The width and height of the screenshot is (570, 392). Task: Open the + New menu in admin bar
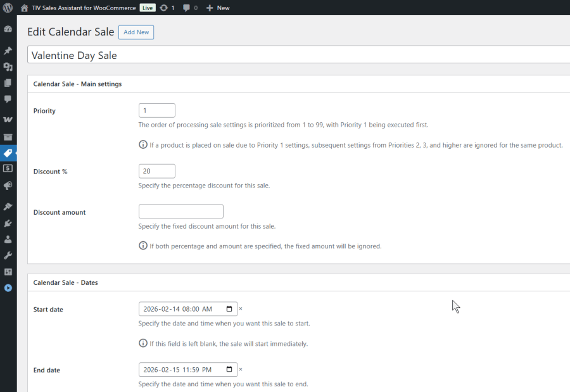click(217, 8)
